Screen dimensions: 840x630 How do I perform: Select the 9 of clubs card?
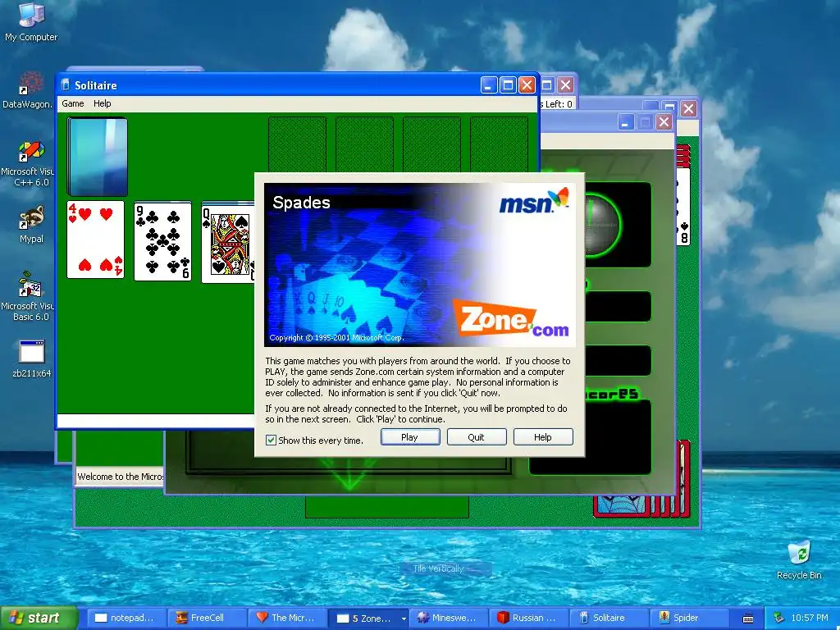click(x=163, y=241)
